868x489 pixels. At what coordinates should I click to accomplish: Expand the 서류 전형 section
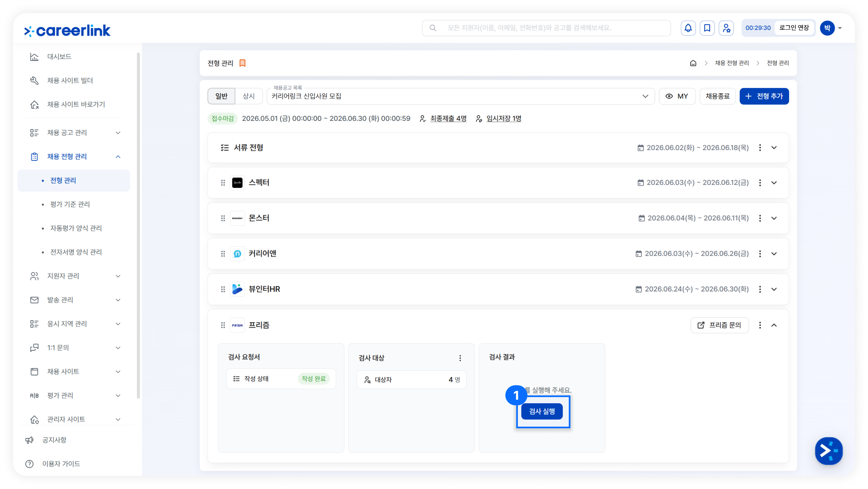[x=774, y=148]
